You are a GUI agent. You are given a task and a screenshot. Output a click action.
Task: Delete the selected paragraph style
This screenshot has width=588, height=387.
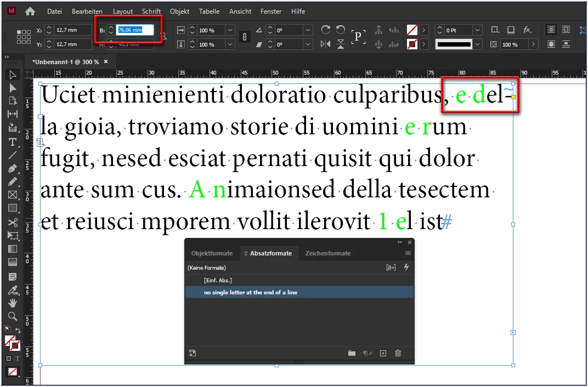pyautogui.click(x=398, y=353)
